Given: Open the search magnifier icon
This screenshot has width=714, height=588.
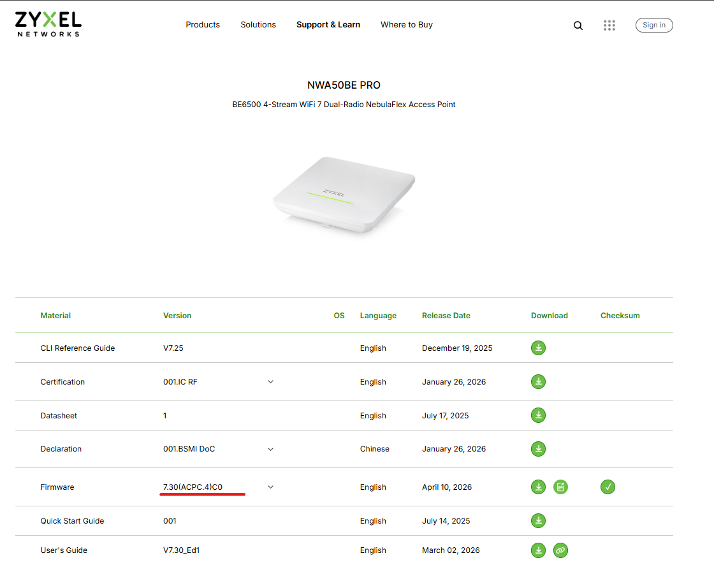Looking at the screenshot, I should [578, 26].
